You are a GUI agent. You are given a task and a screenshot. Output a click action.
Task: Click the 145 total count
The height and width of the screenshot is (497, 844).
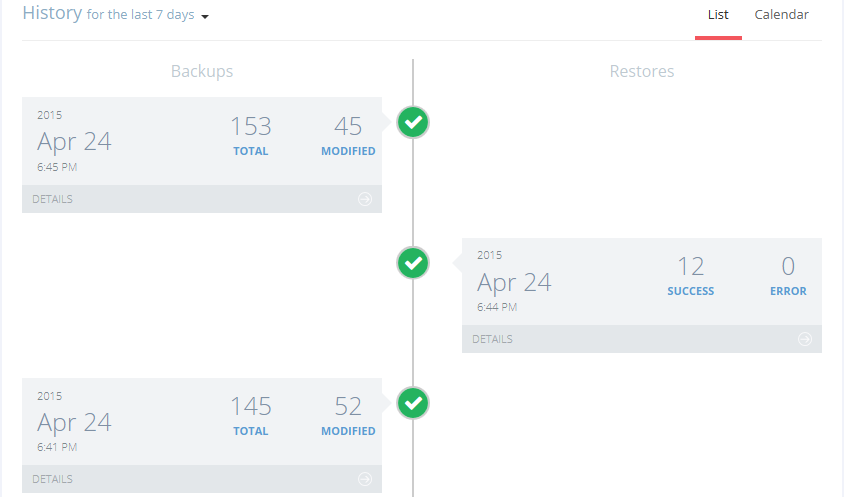click(251, 407)
